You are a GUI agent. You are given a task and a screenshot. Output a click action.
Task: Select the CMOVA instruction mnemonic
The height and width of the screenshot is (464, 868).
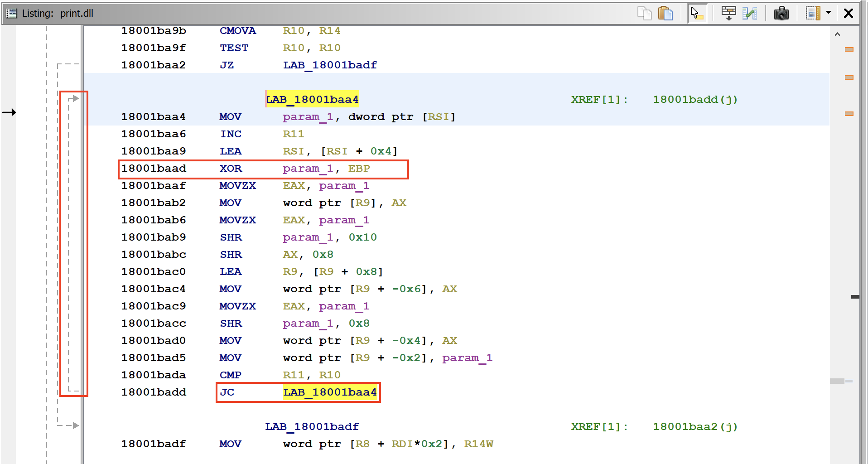[x=238, y=30]
